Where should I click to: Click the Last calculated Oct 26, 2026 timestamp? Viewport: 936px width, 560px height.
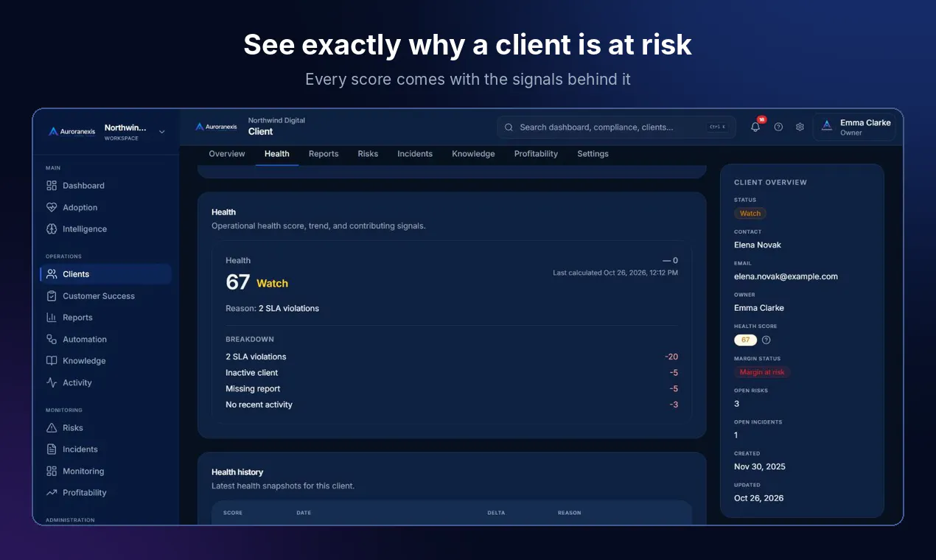click(x=615, y=273)
